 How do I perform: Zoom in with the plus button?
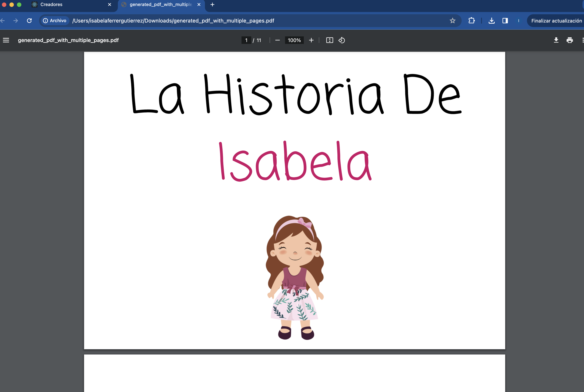311,40
